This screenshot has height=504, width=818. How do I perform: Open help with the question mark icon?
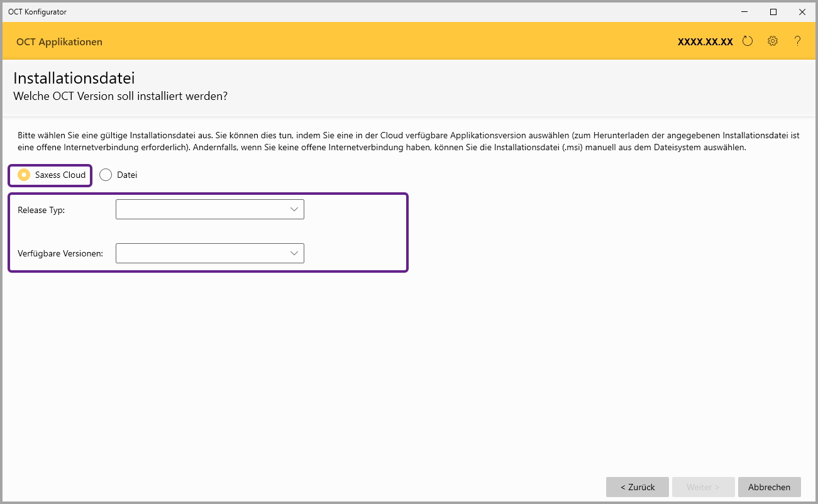(x=797, y=41)
